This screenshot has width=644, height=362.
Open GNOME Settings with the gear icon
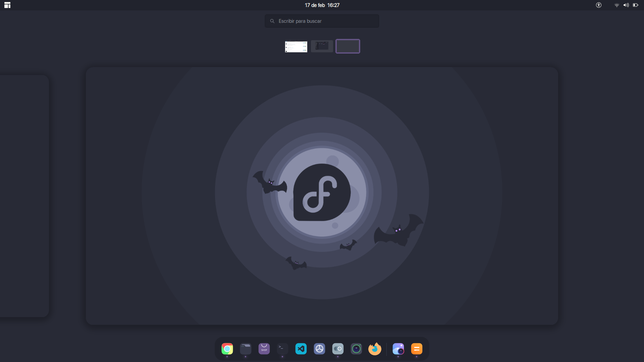(319, 349)
